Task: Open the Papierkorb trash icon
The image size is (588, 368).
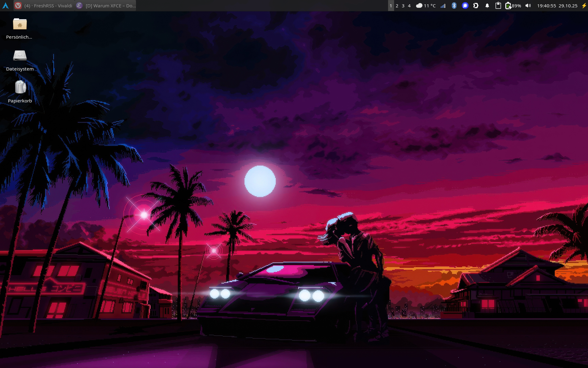Action: [20, 88]
